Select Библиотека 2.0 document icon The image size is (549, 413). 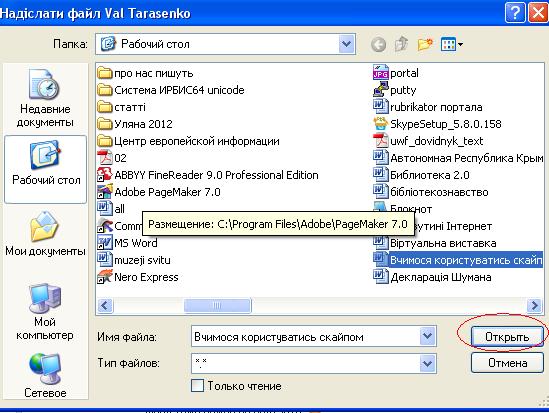pos(381,175)
